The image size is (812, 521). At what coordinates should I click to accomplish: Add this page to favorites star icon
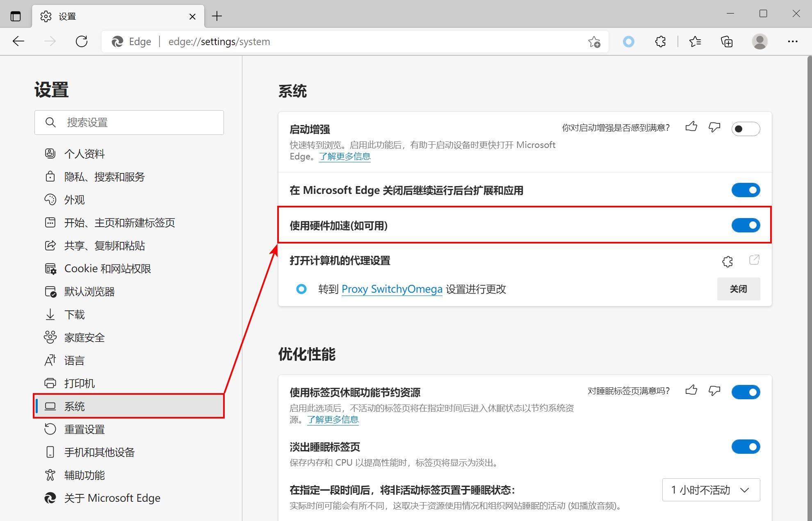point(594,42)
